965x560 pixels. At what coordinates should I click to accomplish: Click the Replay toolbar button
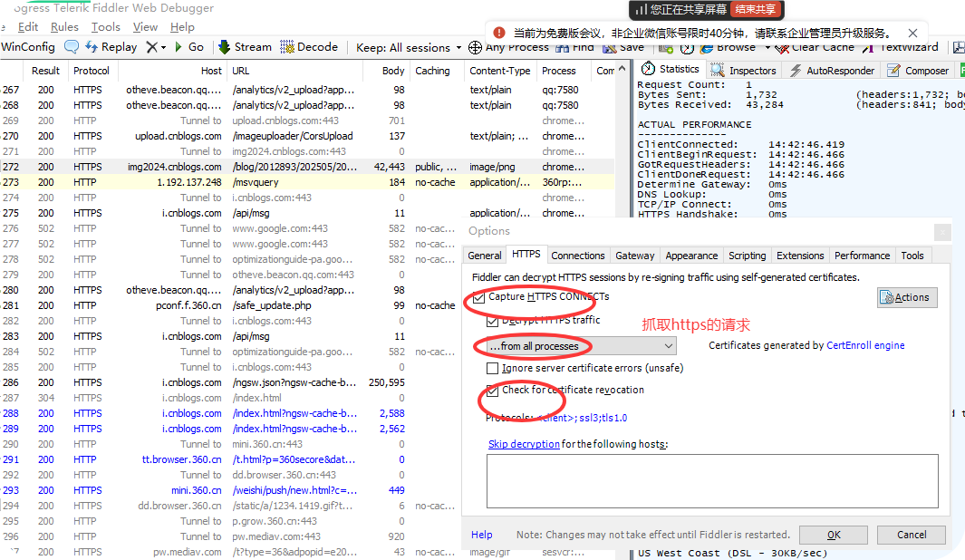[x=111, y=47]
